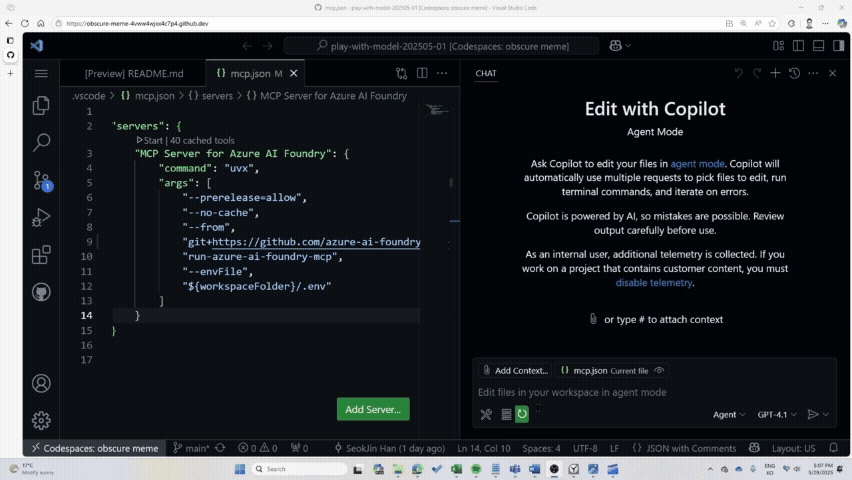Open notifications bell in status bar
Screen dimensions: 852x480
pyautogui.click(x=834, y=448)
